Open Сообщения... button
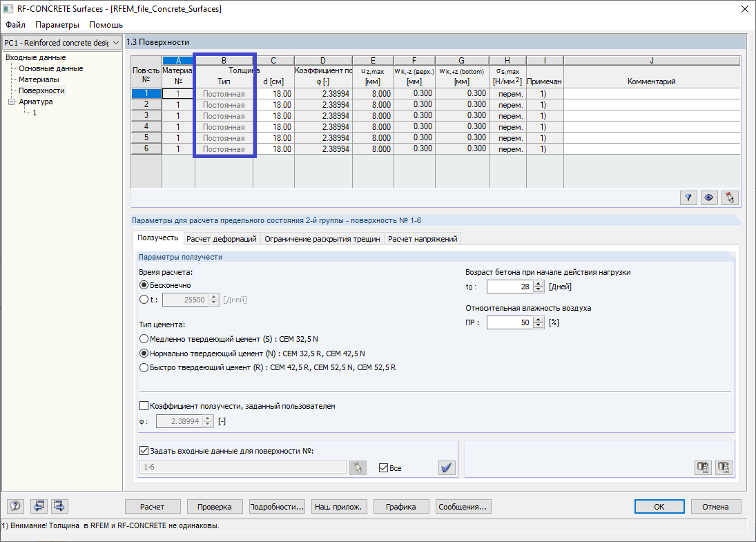Screen dimensions: 756x542 coord(463,507)
